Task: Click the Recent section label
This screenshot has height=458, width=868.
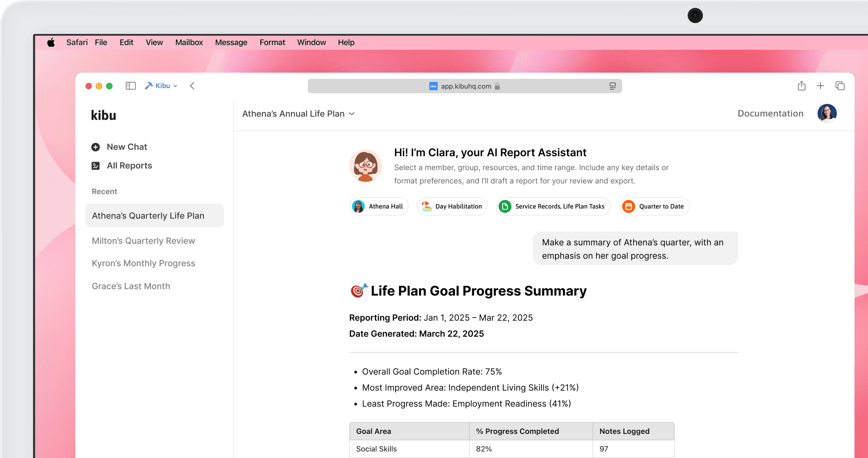Action: click(x=104, y=192)
